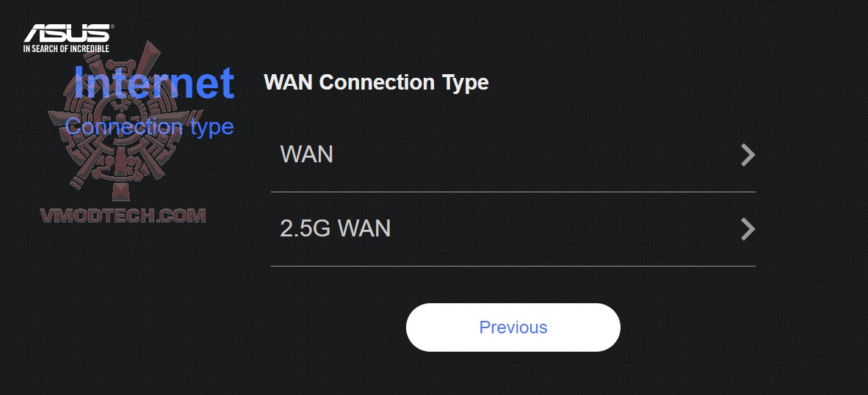Click the ASUS logo
This screenshot has height=395, width=868.
click(67, 34)
